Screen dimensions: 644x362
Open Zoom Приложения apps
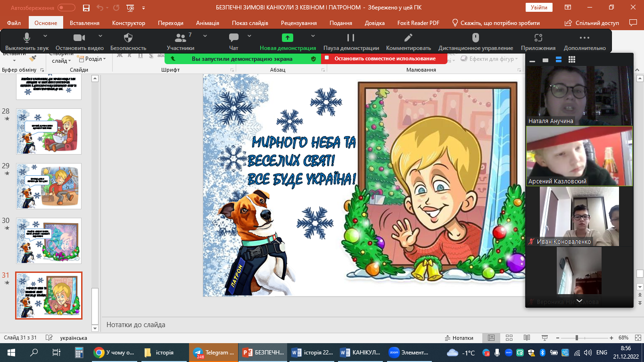point(538,41)
